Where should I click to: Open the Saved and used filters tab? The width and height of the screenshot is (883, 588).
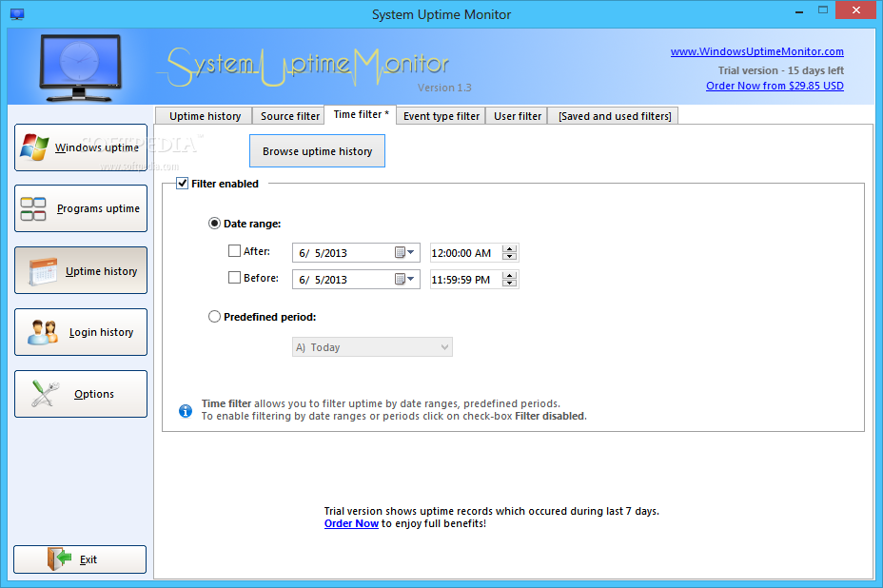click(614, 116)
